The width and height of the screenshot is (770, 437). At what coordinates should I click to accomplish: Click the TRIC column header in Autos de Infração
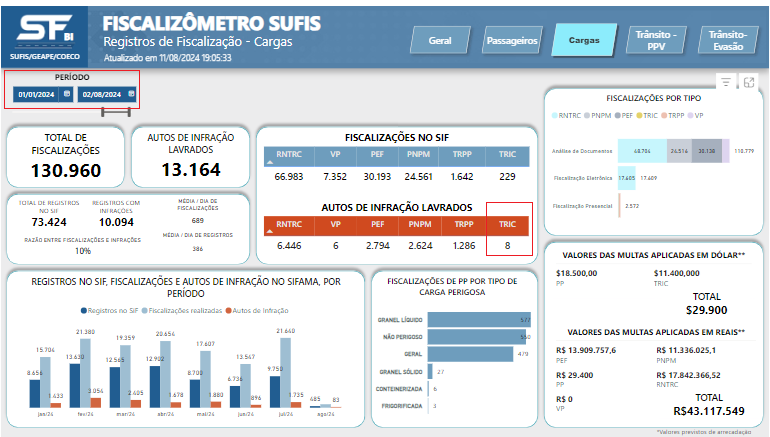pyautogui.click(x=508, y=225)
